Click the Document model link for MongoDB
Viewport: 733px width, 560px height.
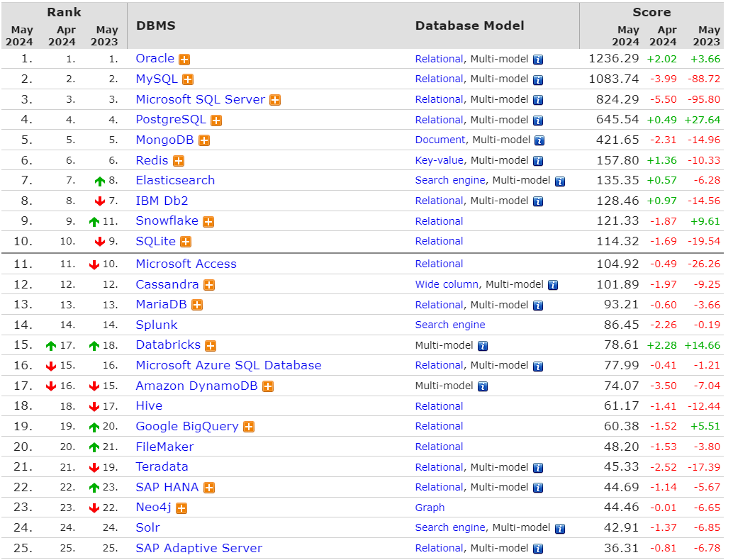coord(440,140)
